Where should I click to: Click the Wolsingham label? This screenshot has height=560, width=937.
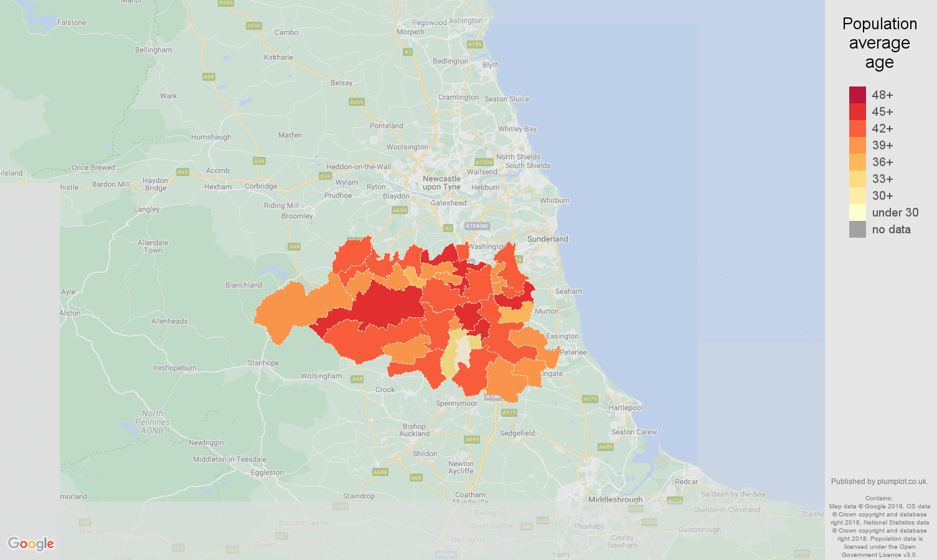point(321,376)
